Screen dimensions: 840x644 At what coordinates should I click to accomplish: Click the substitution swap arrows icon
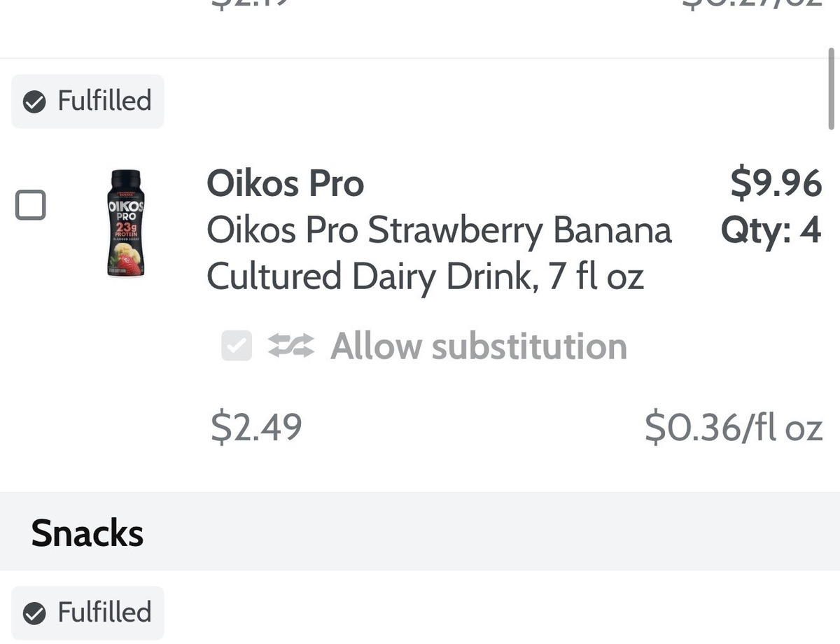point(291,346)
